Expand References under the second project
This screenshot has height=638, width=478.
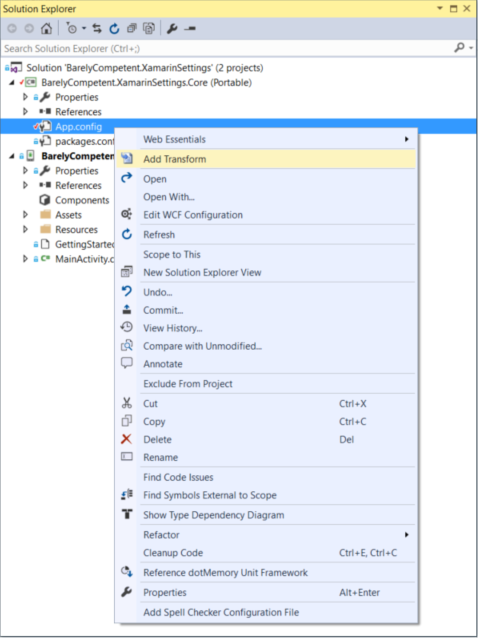[x=25, y=186]
